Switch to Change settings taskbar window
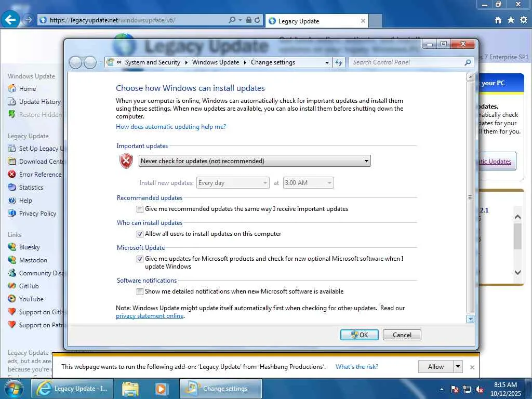Screen dimensions: 532x399 221,389
